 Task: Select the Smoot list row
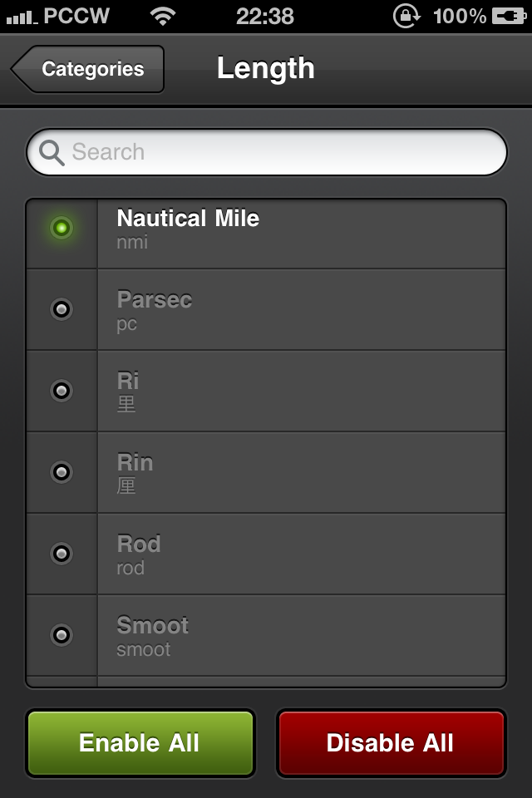pos(266,635)
